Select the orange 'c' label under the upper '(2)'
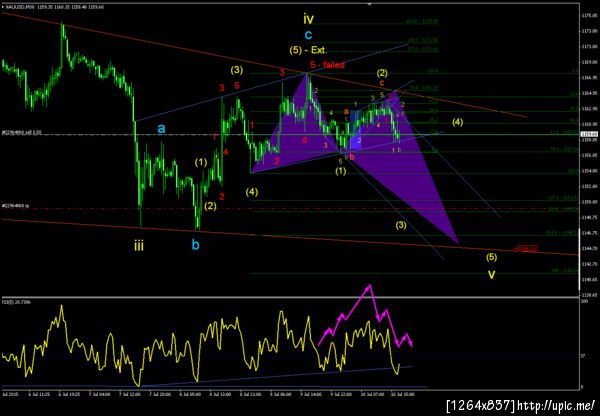 382,82
